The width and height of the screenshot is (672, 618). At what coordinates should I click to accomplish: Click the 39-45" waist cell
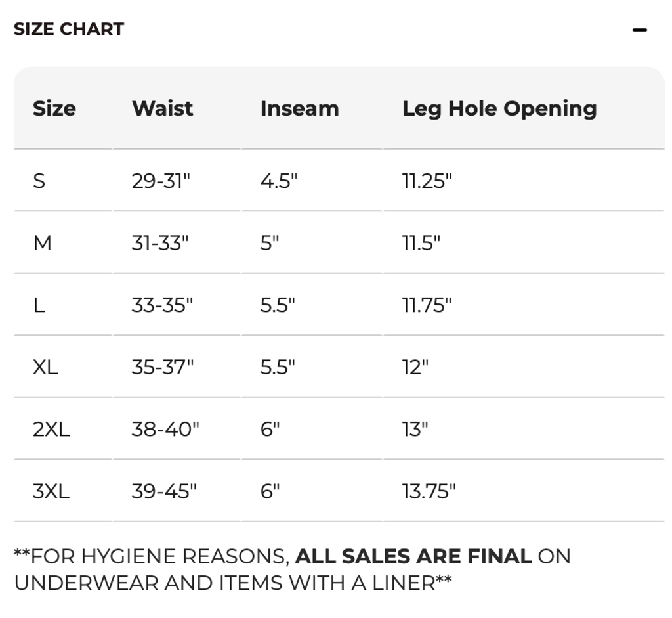click(164, 491)
